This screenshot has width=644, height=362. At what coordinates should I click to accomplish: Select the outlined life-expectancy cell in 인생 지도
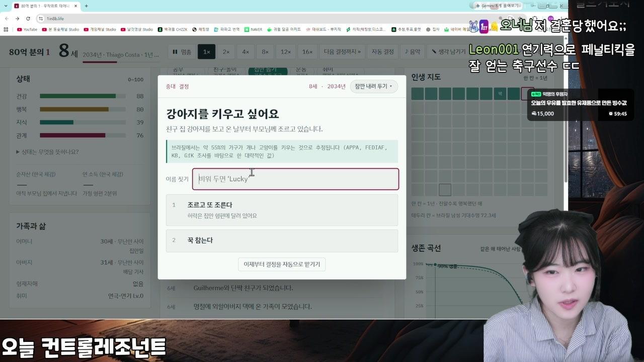click(x=445, y=190)
